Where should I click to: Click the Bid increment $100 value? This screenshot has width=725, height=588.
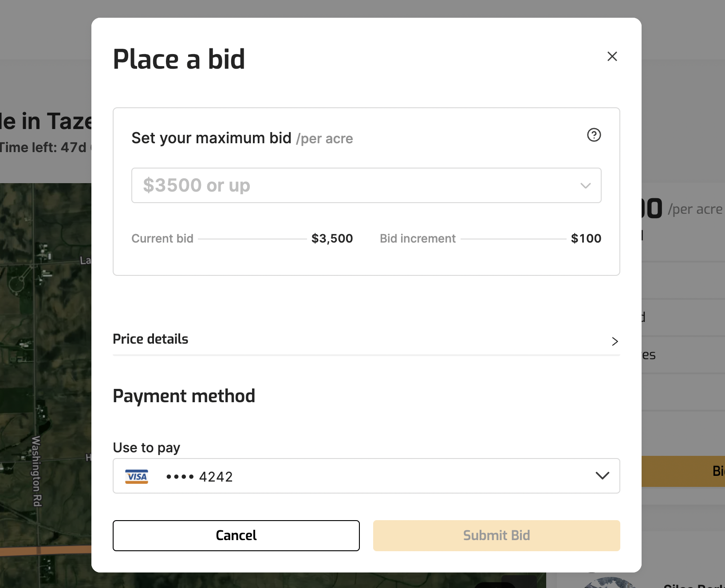tap(586, 239)
